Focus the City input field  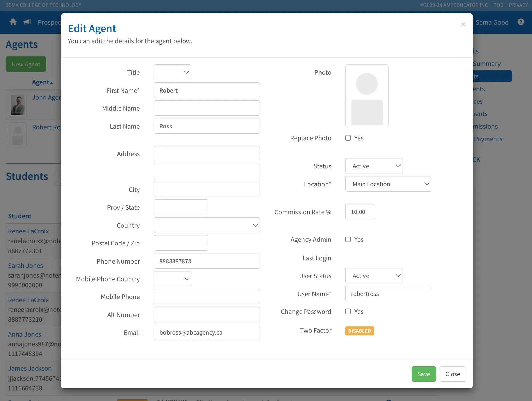pos(207,189)
